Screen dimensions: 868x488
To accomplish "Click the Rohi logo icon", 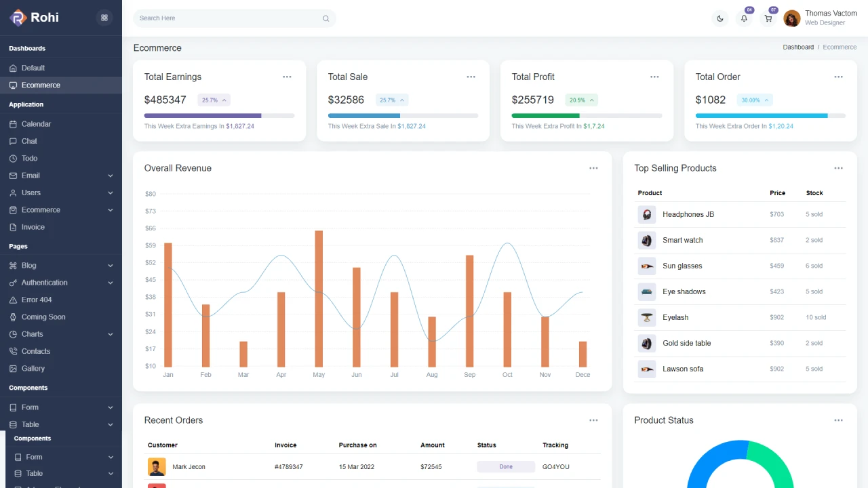I will pos(18,18).
